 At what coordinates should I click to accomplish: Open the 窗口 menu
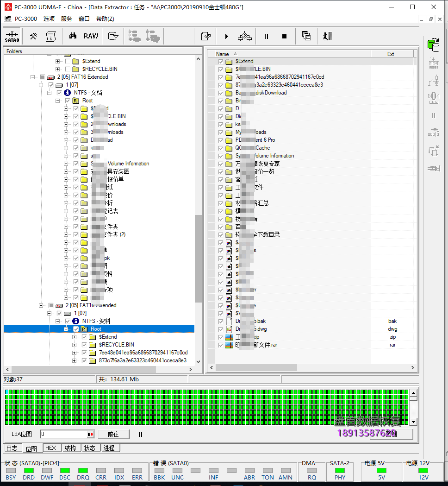(84, 19)
